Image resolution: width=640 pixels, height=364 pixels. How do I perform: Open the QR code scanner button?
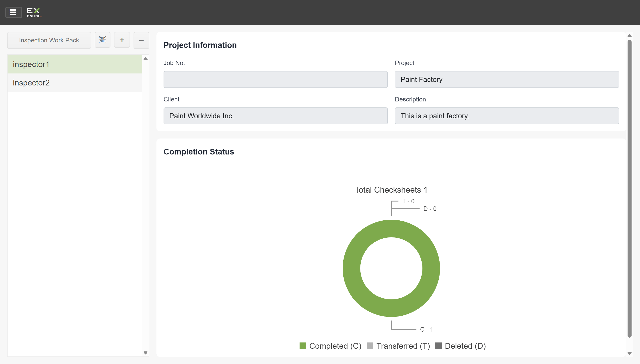tap(102, 40)
